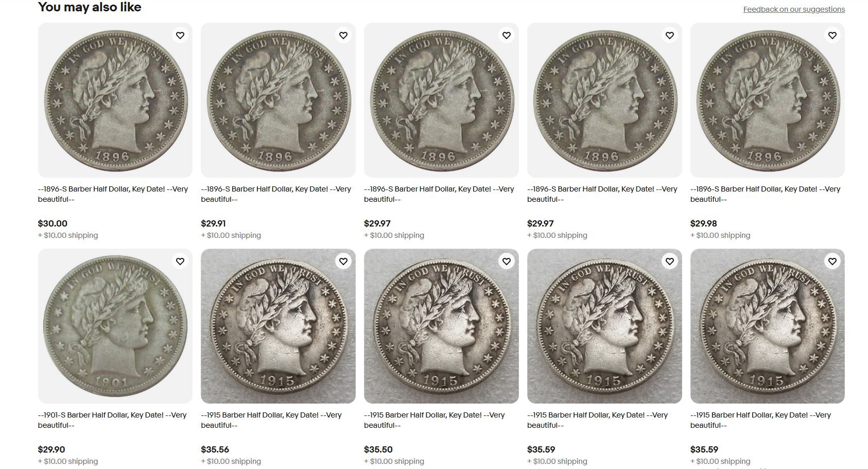This screenshot has height=469, width=868.
Task: Click heart icon on $29.98 1896-S coin
Action: click(x=832, y=36)
